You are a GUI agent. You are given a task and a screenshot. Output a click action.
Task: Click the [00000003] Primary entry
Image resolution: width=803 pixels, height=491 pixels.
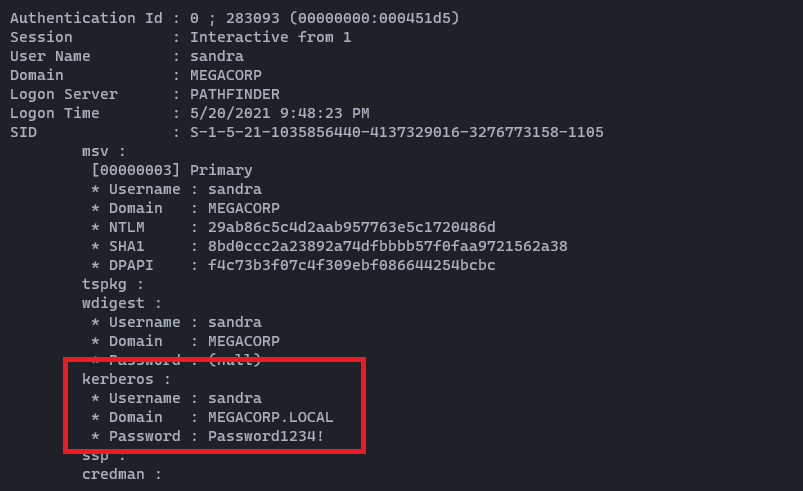click(x=171, y=170)
